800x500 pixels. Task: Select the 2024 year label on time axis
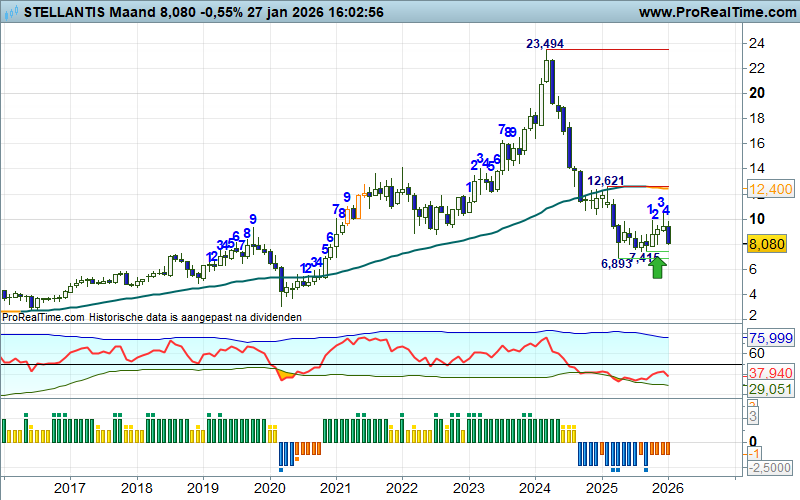[534, 488]
